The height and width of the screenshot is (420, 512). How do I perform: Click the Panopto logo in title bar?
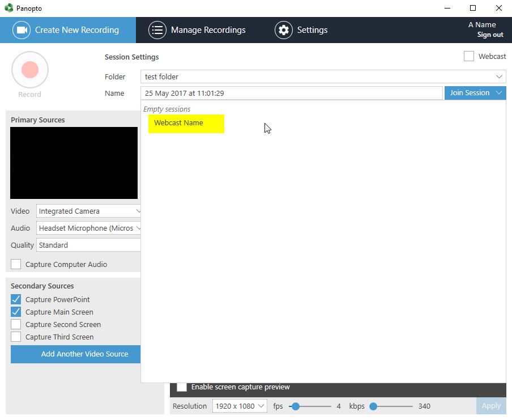8,8
